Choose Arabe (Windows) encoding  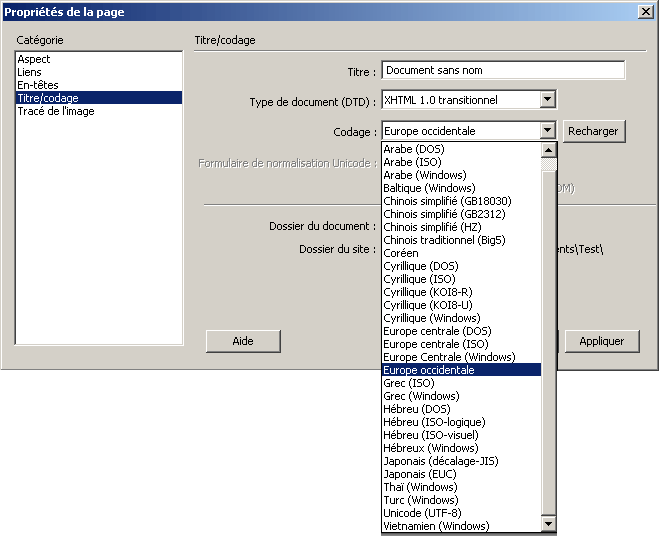pyautogui.click(x=461, y=175)
